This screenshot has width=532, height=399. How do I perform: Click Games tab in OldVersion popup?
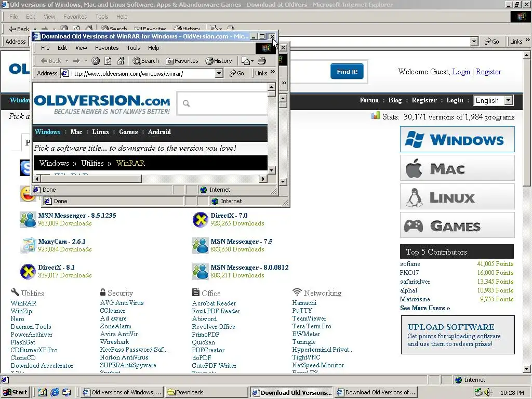(128, 132)
